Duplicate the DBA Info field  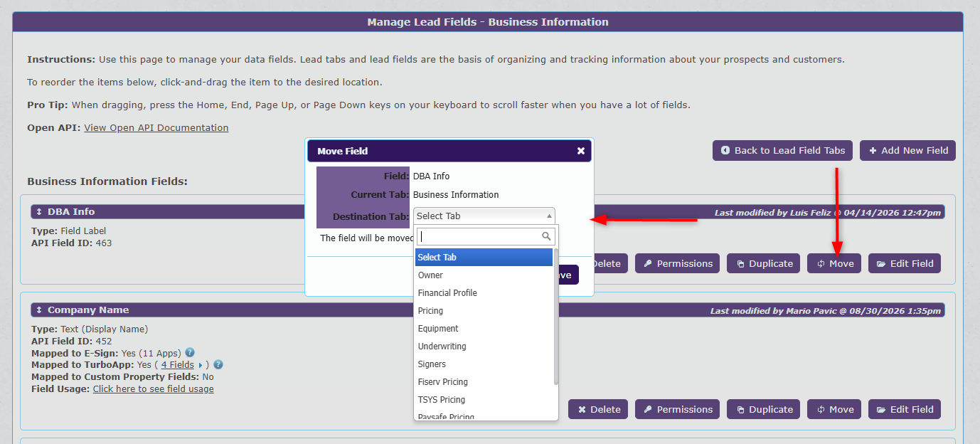(x=763, y=263)
